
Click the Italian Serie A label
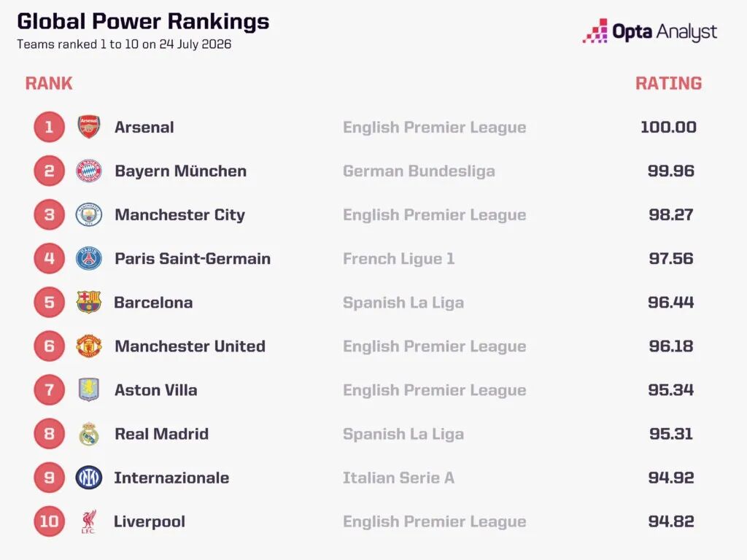coord(399,478)
